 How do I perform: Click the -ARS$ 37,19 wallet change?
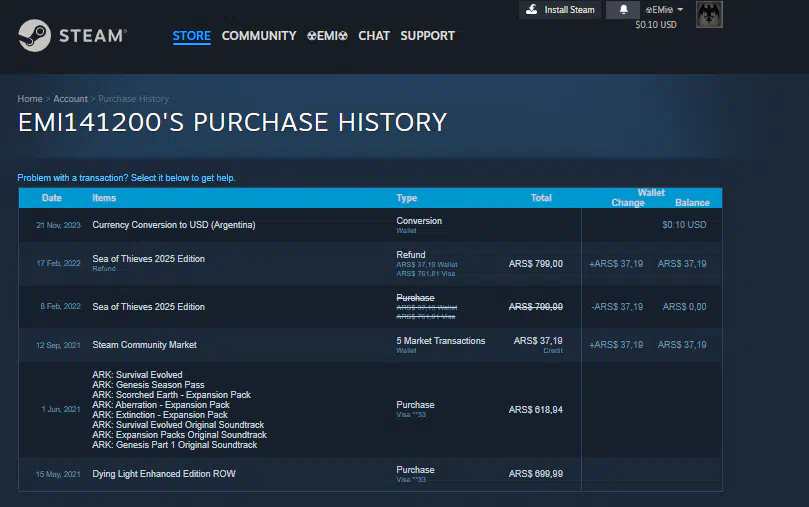617,307
